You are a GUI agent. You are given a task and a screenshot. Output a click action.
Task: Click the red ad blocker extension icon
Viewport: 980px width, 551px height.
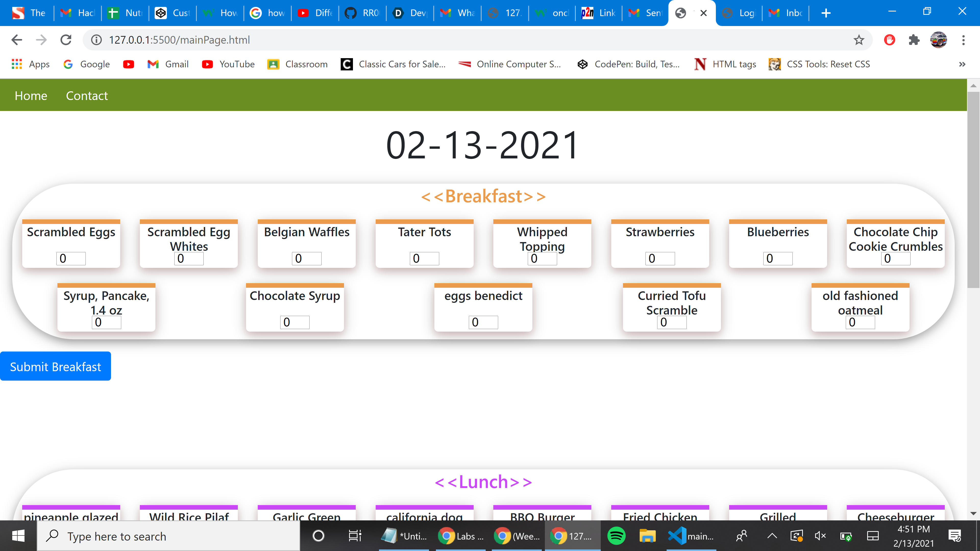point(889,40)
